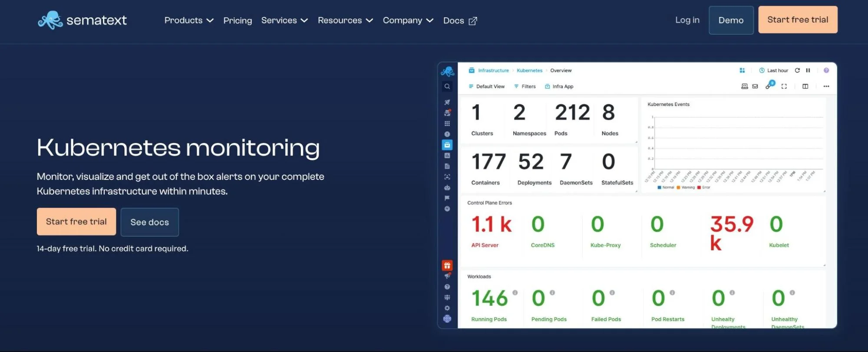Click the Demo button
868x352 pixels.
(x=731, y=20)
